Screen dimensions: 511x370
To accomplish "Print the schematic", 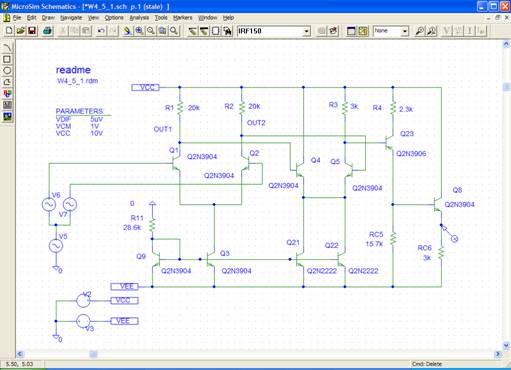I will coord(47,31).
